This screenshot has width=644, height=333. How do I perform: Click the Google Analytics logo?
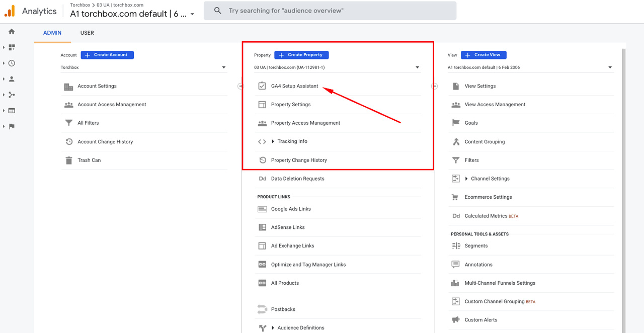coord(10,11)
